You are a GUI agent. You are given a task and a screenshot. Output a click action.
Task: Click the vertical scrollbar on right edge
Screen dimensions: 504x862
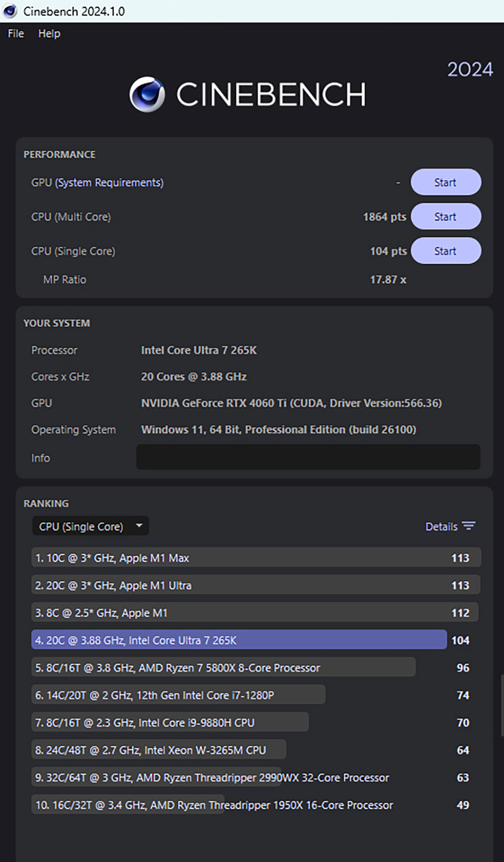(x=502, y=705)
